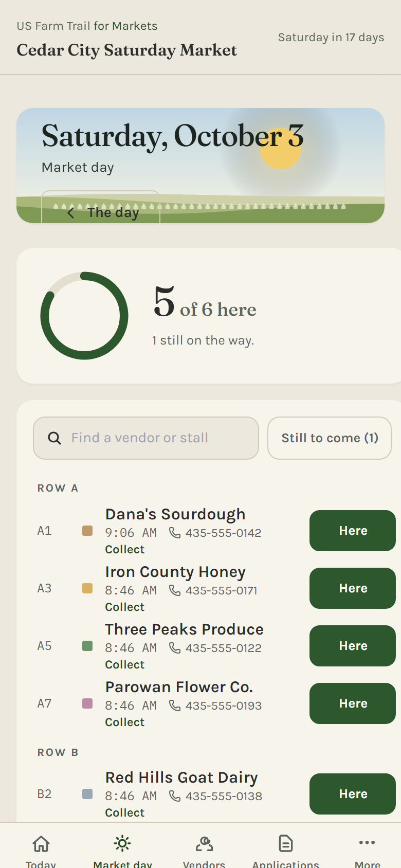Click the attendance progress ring
Viewport: 401px width, 868px height.
[x=84, y=316]
